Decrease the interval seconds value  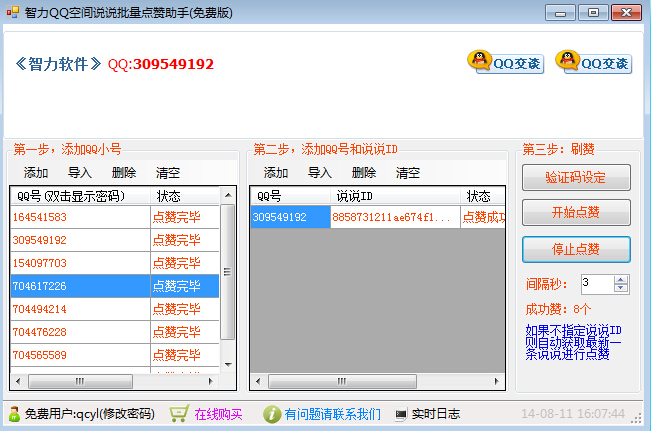pyautogui.click(x=621, y=288)
